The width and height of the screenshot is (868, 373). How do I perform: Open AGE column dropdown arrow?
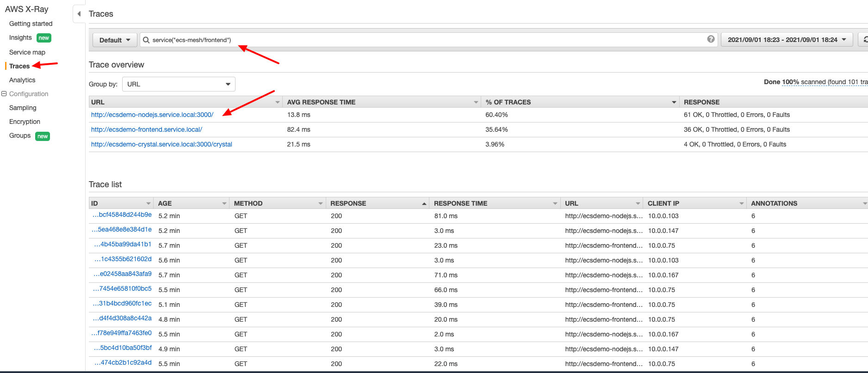(224, 203)
